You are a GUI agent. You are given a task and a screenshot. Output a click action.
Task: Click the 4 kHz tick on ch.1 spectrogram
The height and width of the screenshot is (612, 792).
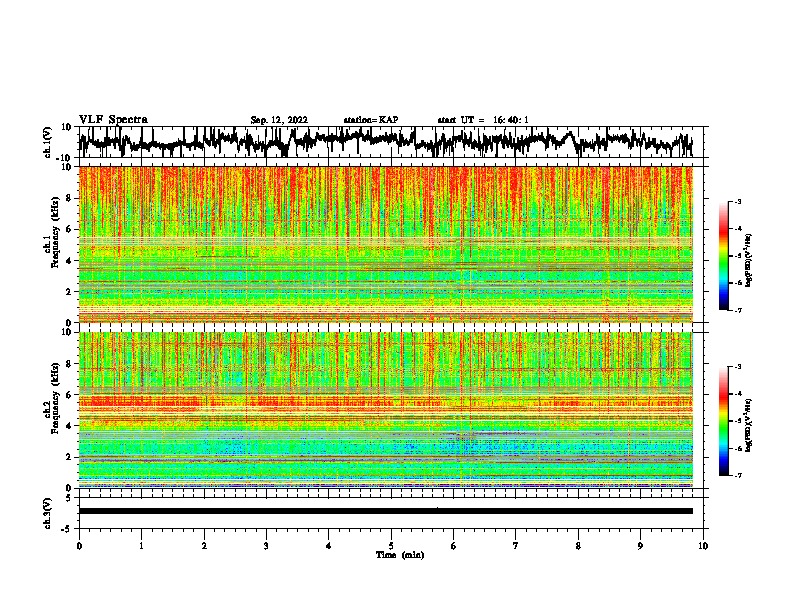pyautogui.click(x=69, y=261)
